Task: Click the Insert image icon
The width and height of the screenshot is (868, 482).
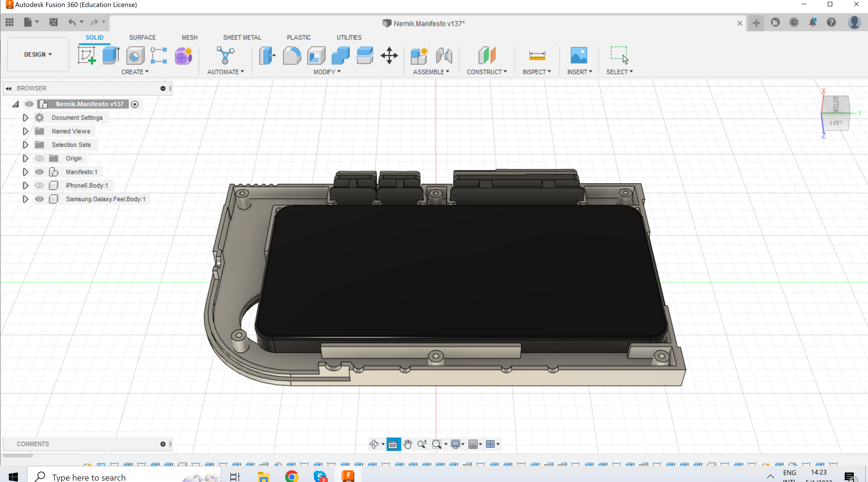Action: [579, 55]
